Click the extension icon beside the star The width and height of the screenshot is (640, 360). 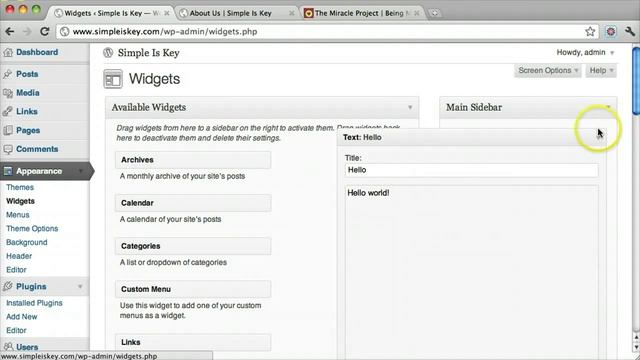(611, 31)
